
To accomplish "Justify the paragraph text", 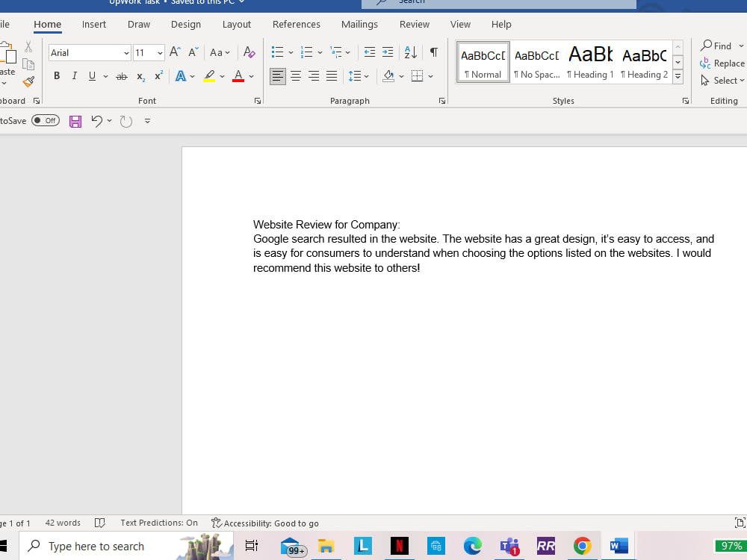I will 332,76.
